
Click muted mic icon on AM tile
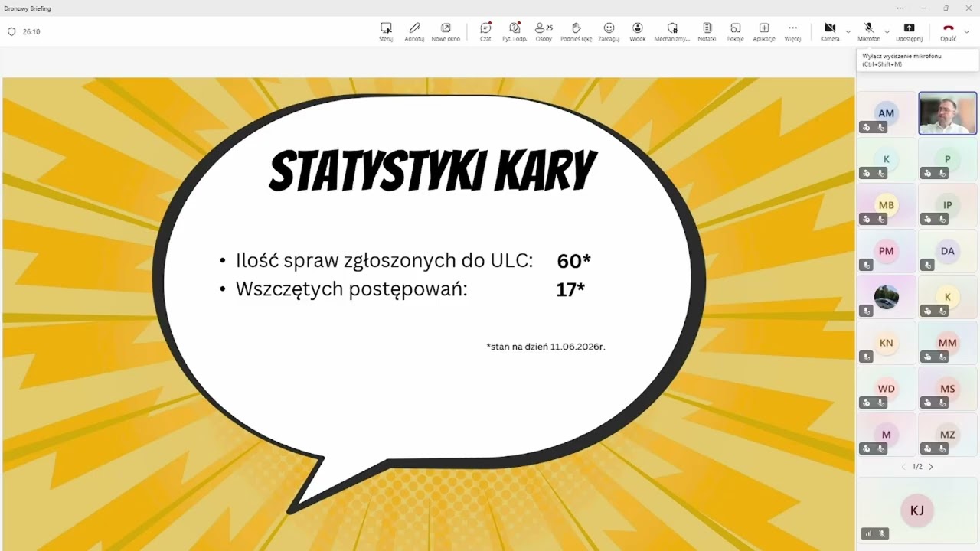point(881,128)
